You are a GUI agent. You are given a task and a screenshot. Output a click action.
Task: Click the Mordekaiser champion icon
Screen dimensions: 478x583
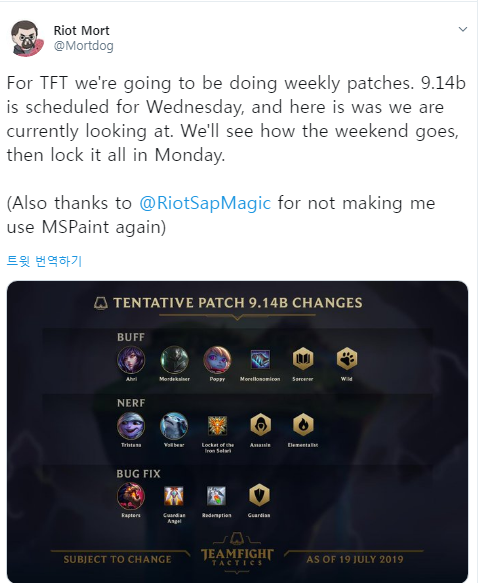click(174, 360)
